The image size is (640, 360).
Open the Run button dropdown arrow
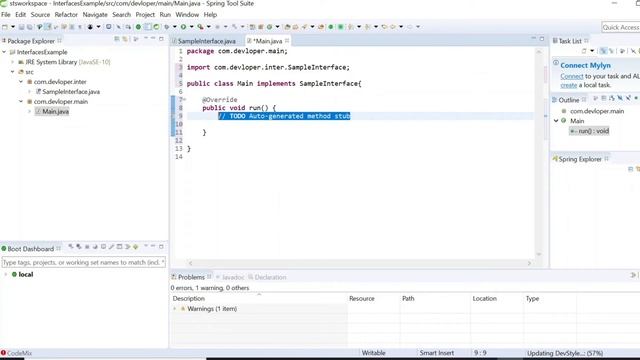tap(191, 27)
